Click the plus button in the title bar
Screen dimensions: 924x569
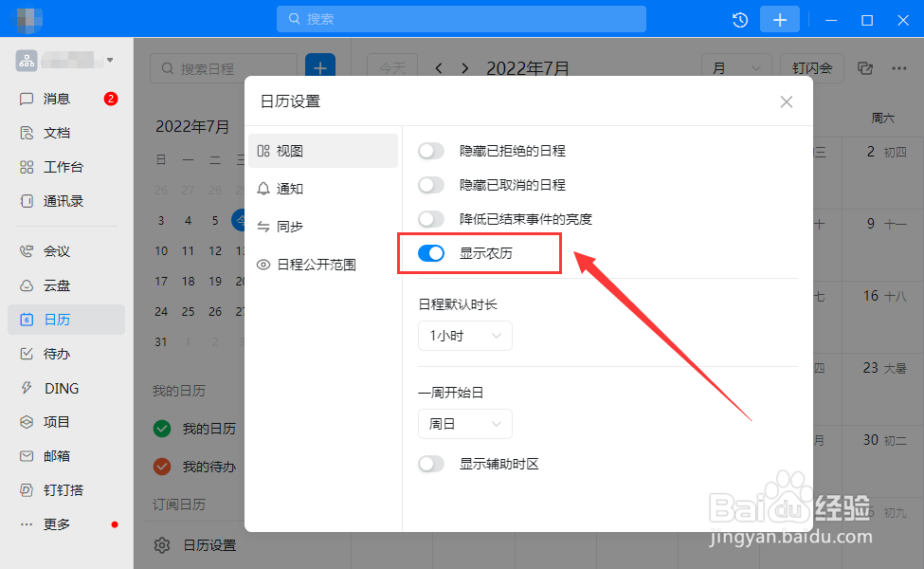click(x=780, y=20)
